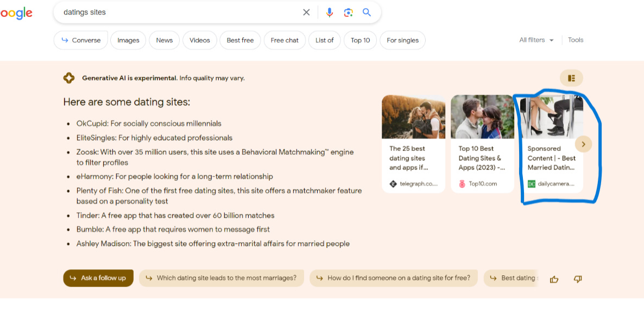This screenshot has height=309, width=644.
Task: Click the partially visible Best dating suggestion chip
Action: (x=512, y=278)
